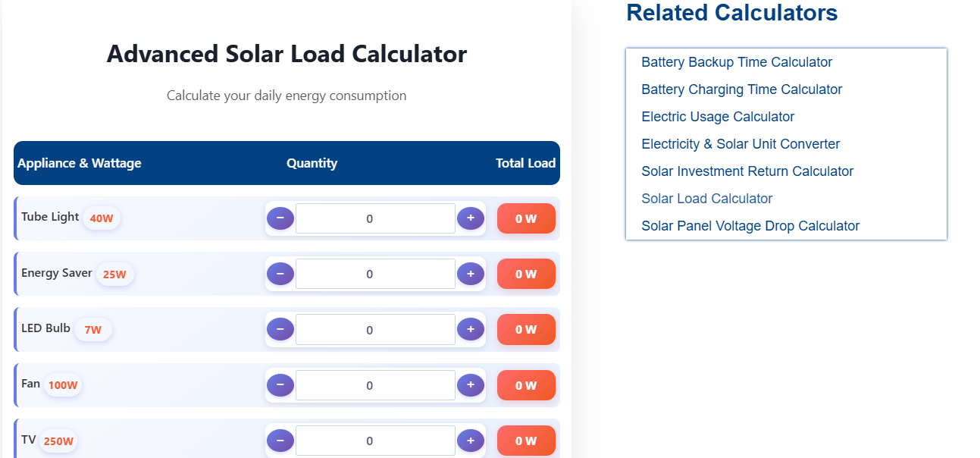Open the Battery Charging Time Calculator
The image size is (980, 458).
point(741,89)
